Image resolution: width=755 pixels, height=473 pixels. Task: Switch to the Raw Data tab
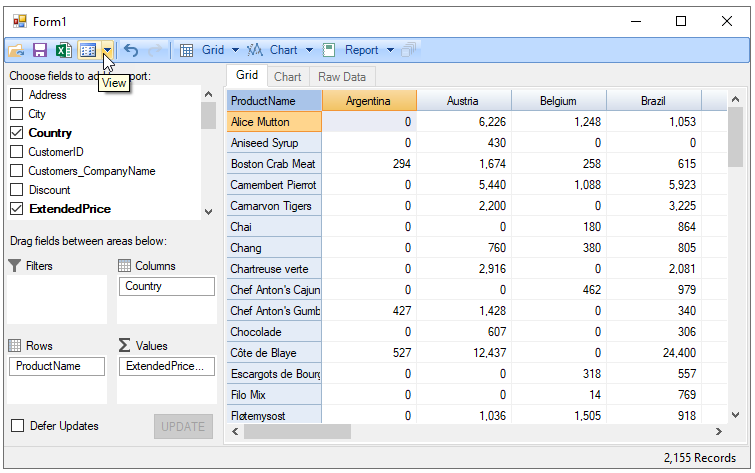click(342, 77)
